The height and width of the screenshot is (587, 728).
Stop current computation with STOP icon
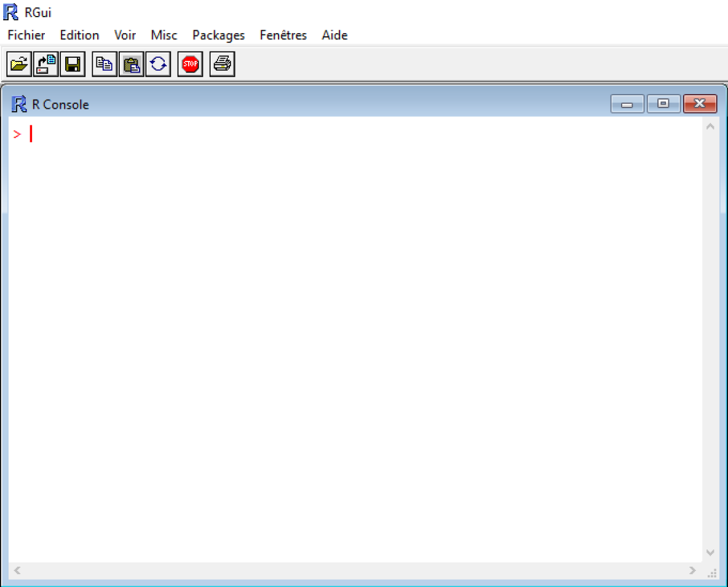(191, 64)
